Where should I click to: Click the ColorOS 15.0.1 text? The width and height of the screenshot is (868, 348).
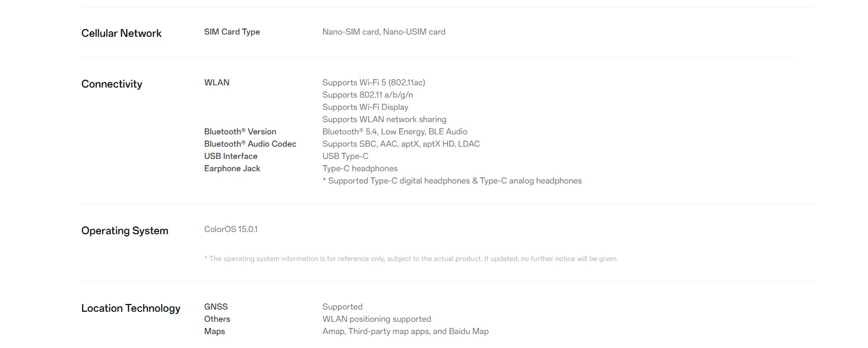[231, 229]
